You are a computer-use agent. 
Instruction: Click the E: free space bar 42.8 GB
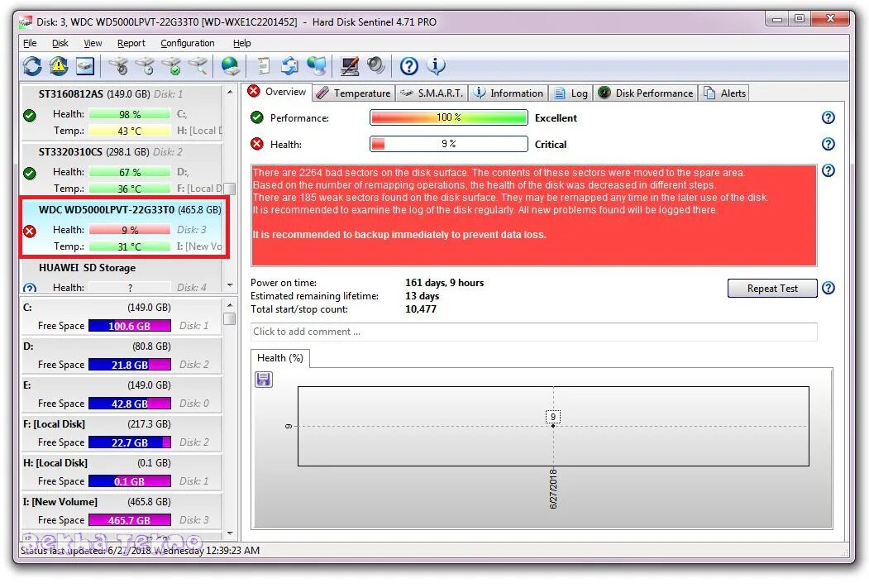point(130,404)
